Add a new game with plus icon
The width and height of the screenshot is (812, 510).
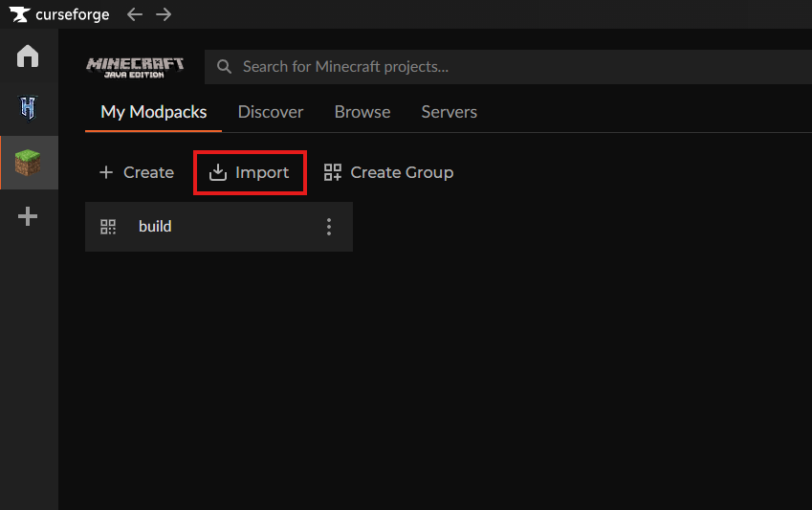[x=28, y=216]
